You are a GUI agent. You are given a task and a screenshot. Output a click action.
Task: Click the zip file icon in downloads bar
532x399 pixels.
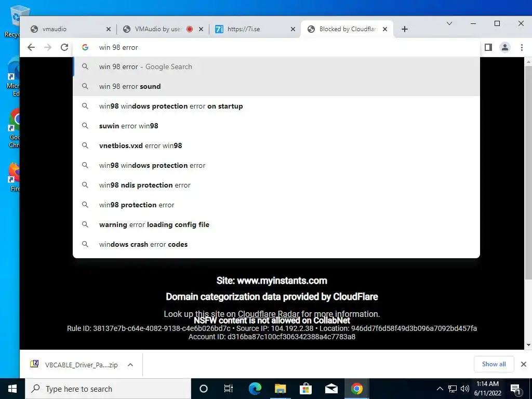pyautogui.click(x=34, y=364)
